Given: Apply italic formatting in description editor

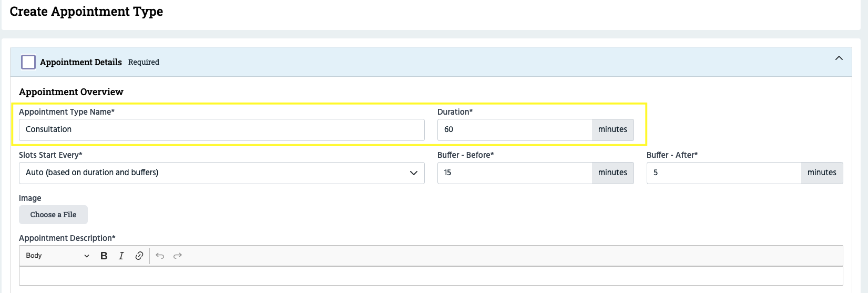Looking at the screenshot, I should point(121,256).
